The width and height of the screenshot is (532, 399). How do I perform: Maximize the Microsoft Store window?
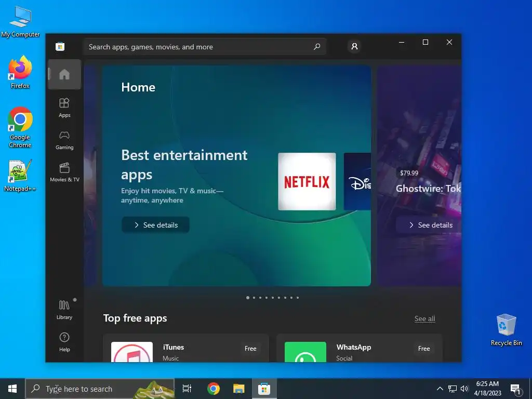[425, 42]
